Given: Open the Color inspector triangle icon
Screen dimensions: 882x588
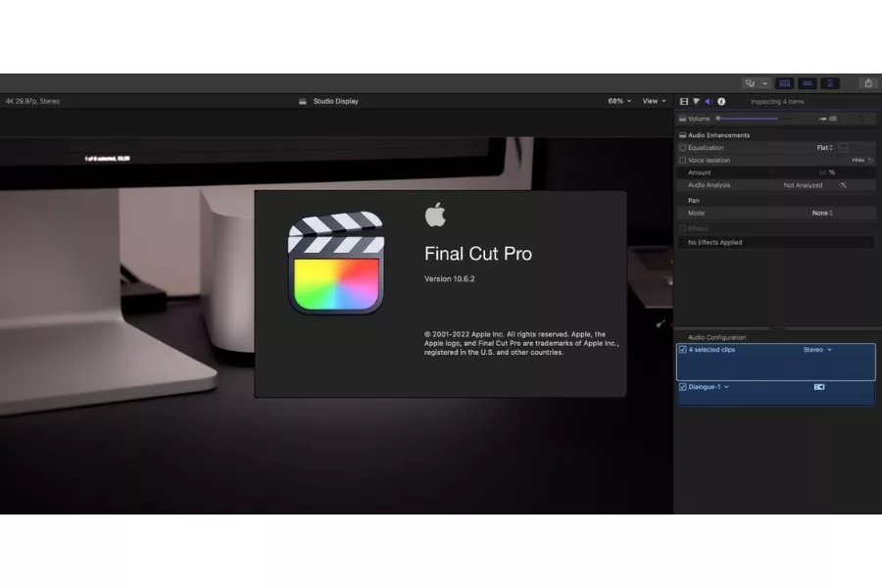Looking at the screenshot, I should coord(697,102).
